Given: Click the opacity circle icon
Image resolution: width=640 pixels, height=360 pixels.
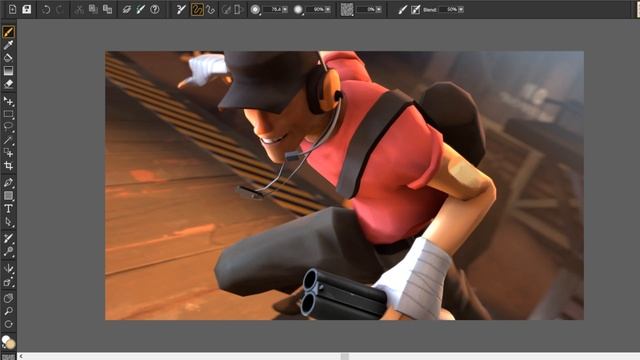Looking at the screenshot, I should point(298,9).
